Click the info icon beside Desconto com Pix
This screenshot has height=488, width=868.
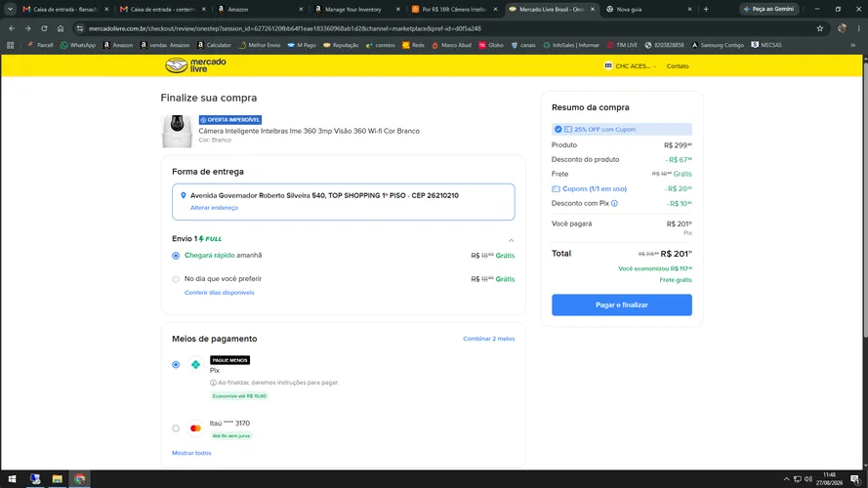(x=614, y=203)
